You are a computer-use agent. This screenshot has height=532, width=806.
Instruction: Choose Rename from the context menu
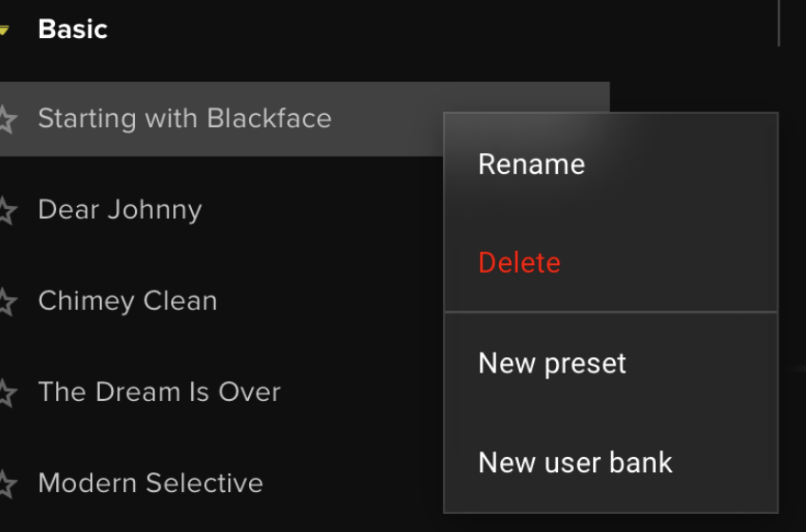click(531, 164)
